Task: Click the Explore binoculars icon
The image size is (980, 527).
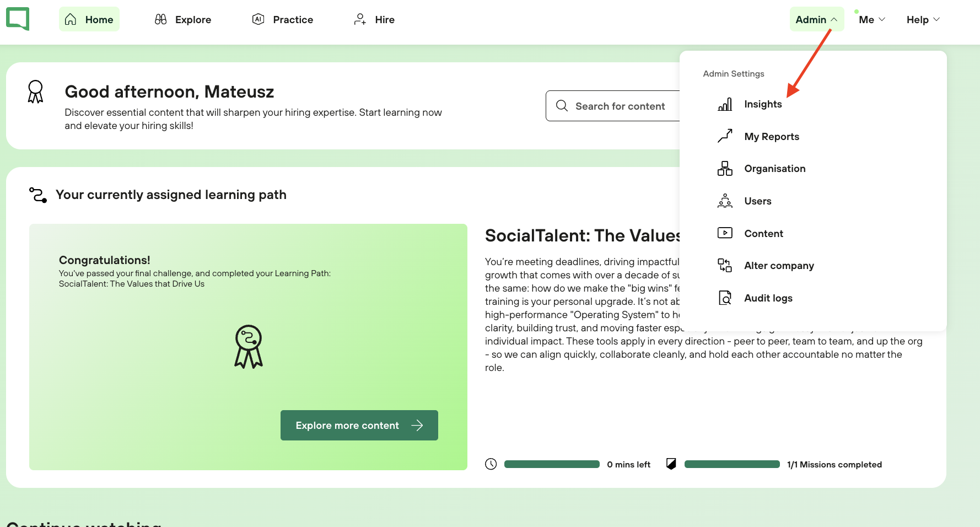Action: pos(160,19)
